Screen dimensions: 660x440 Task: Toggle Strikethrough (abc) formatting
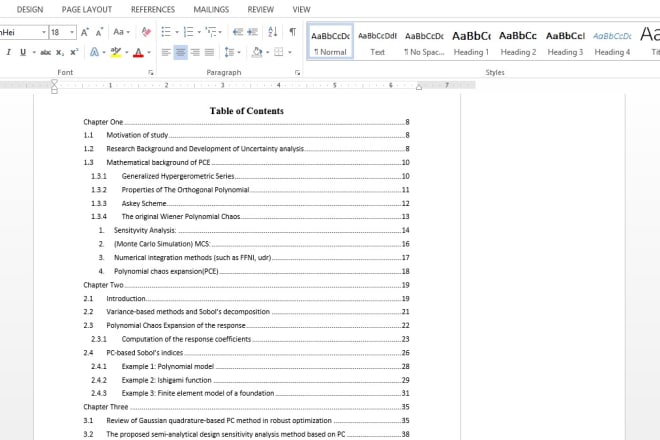tap(45, 52)
